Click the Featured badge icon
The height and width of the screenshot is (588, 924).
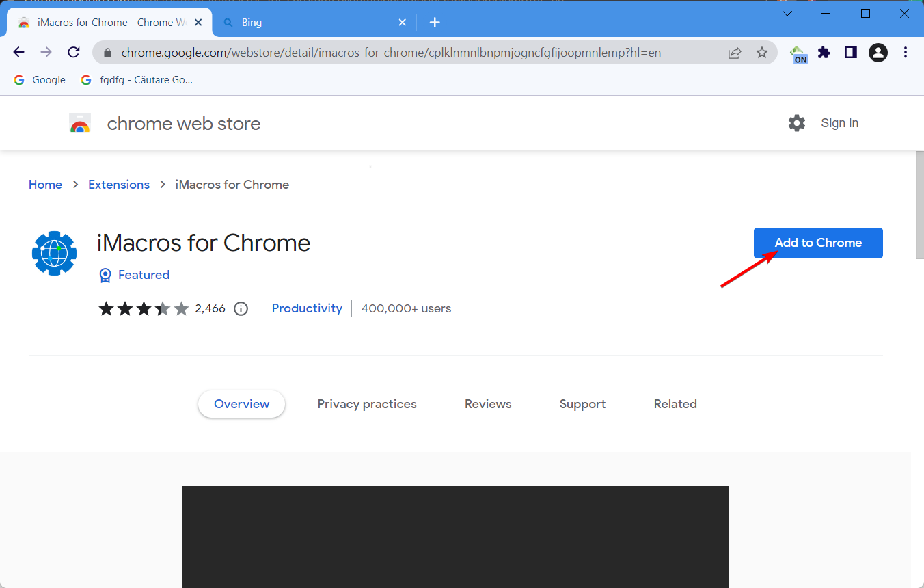pyautogui.click(x=105, y=275)
